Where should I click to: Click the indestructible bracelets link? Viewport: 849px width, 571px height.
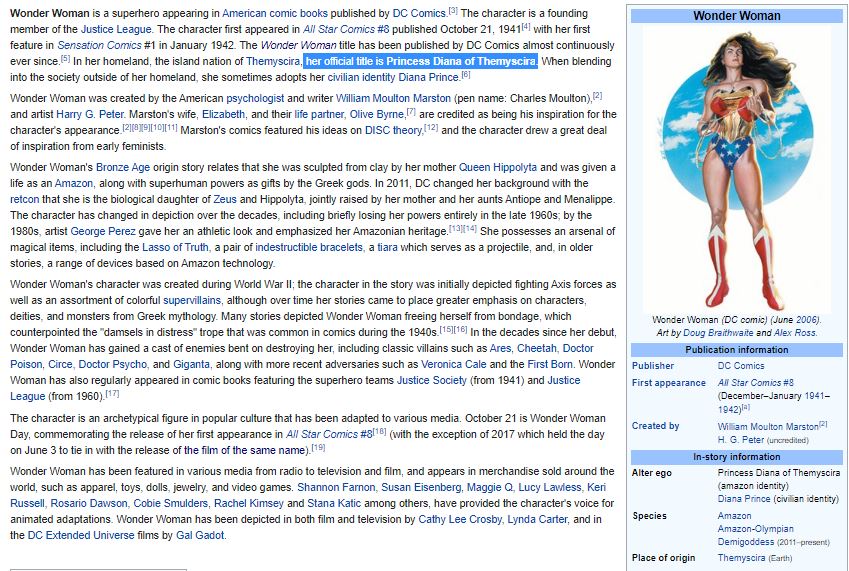click(x=309, y=247)
